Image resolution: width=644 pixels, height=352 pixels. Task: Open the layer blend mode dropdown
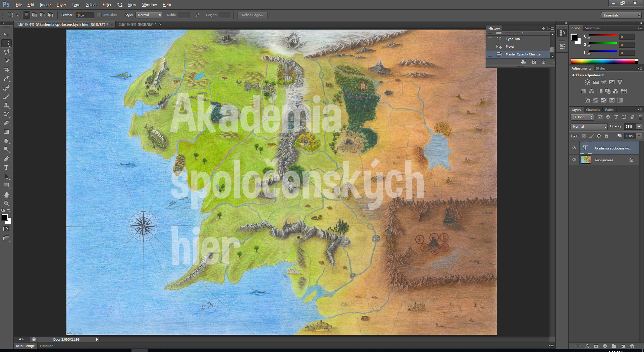(x=589, y=127)
